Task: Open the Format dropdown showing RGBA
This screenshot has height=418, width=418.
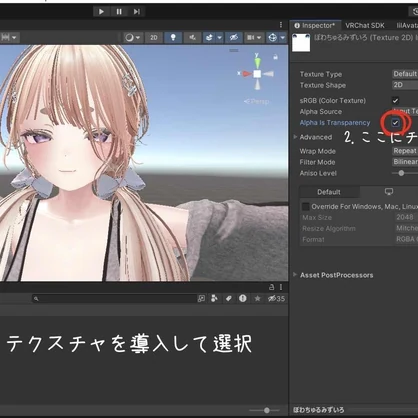Action: 405,239
